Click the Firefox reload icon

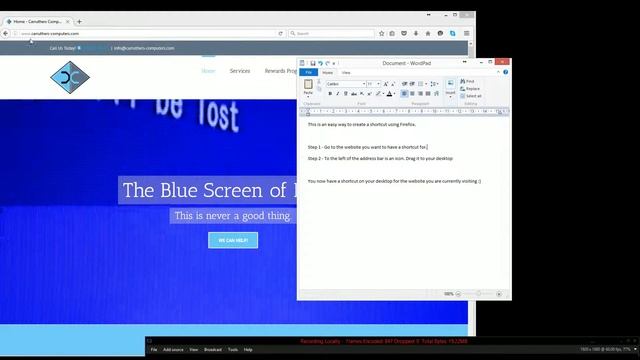[x=280, y=33]
